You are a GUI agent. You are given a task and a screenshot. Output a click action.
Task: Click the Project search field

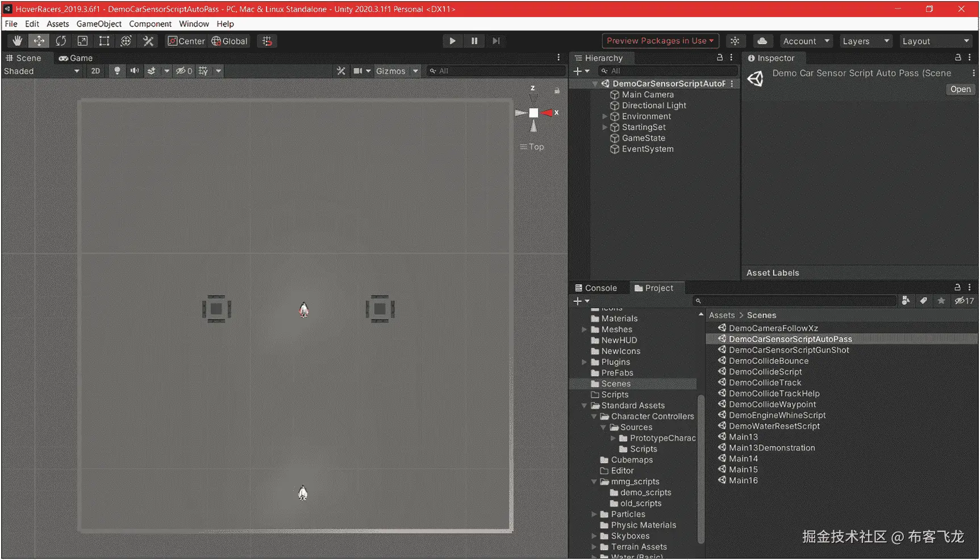pos(794,301)
